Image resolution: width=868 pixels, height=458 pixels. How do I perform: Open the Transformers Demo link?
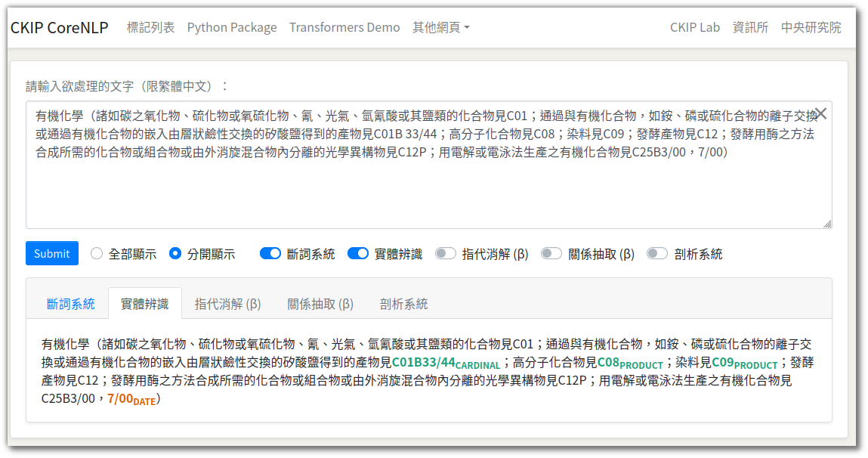(344, 27)
